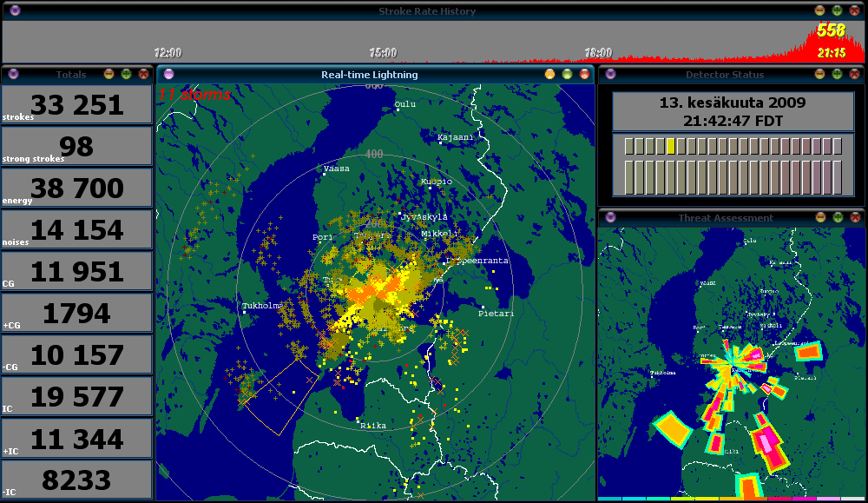868x503 pixels.
Task: Minimize the Threat Assessment panel
Action: pyautogui.click(x=820, y=217)
